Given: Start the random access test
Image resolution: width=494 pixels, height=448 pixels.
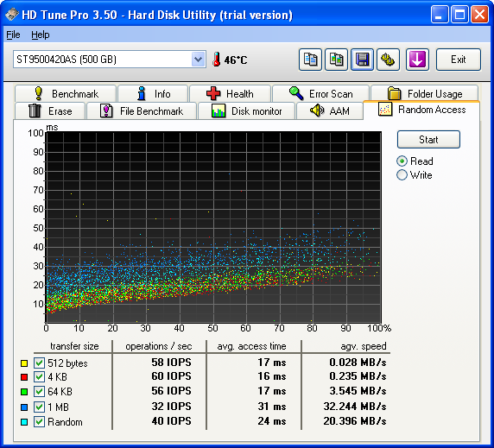Looking at the screenshot, I should 428,140.
